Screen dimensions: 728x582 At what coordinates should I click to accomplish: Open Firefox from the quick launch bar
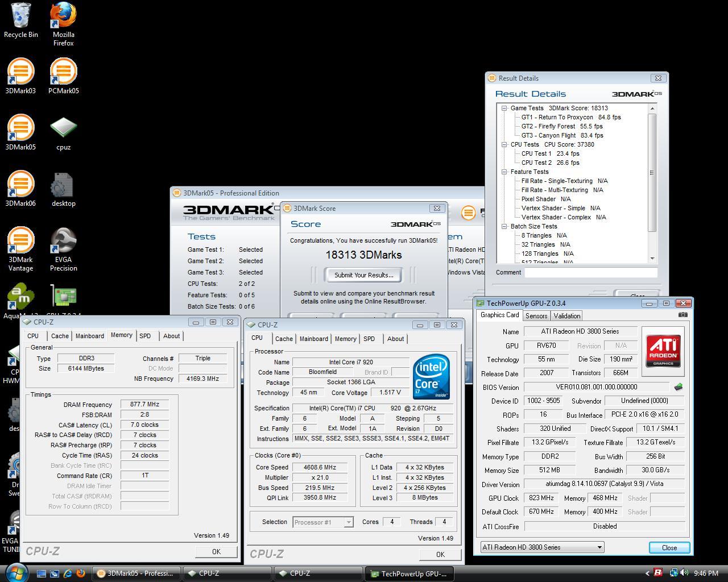coord(80,573)
